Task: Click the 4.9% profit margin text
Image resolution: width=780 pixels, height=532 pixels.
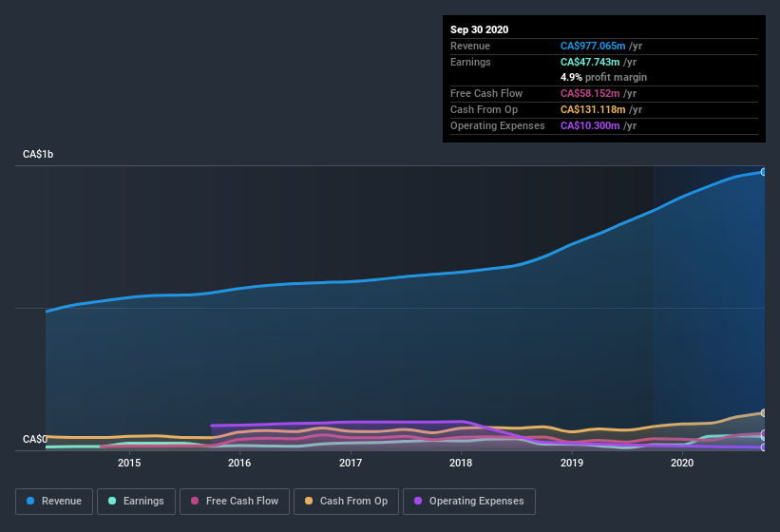Action: (x=603, y=77)
